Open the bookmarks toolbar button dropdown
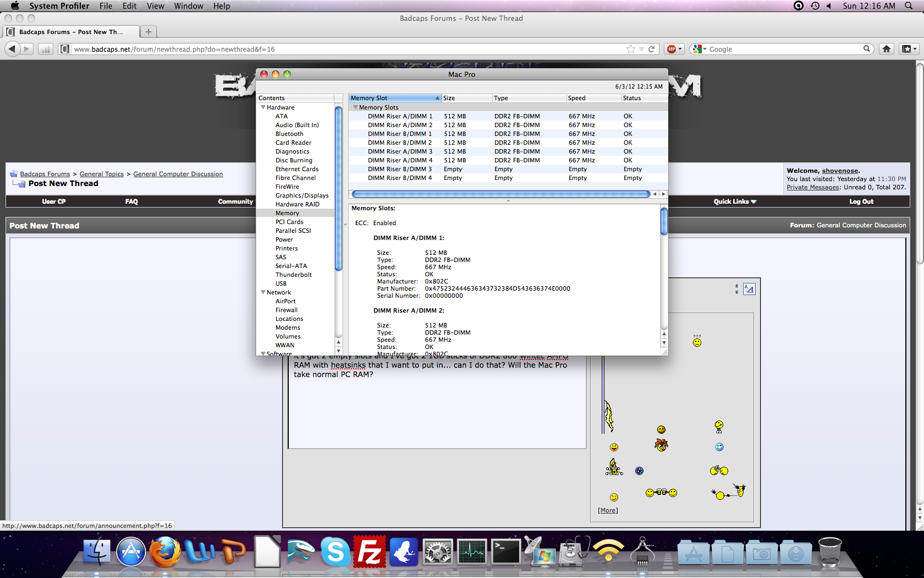This screenshot has width=924, height=578. [x=909, y=49]
